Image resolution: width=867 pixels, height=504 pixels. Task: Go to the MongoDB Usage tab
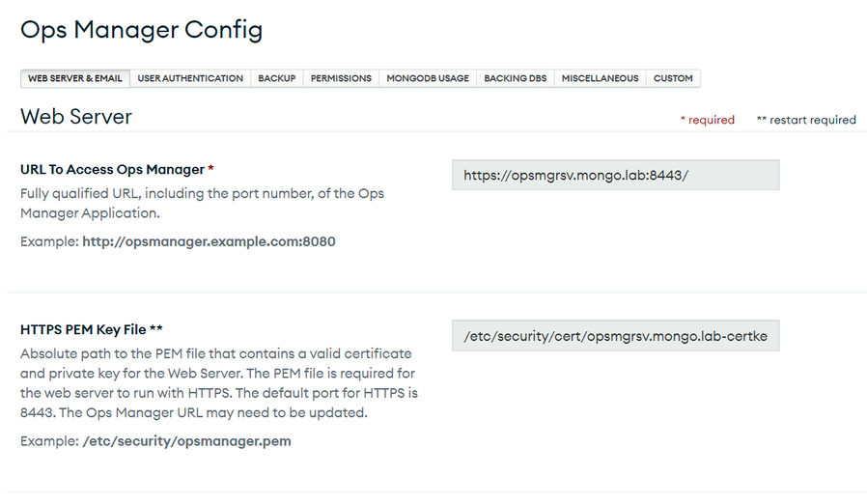coord(428,78)
